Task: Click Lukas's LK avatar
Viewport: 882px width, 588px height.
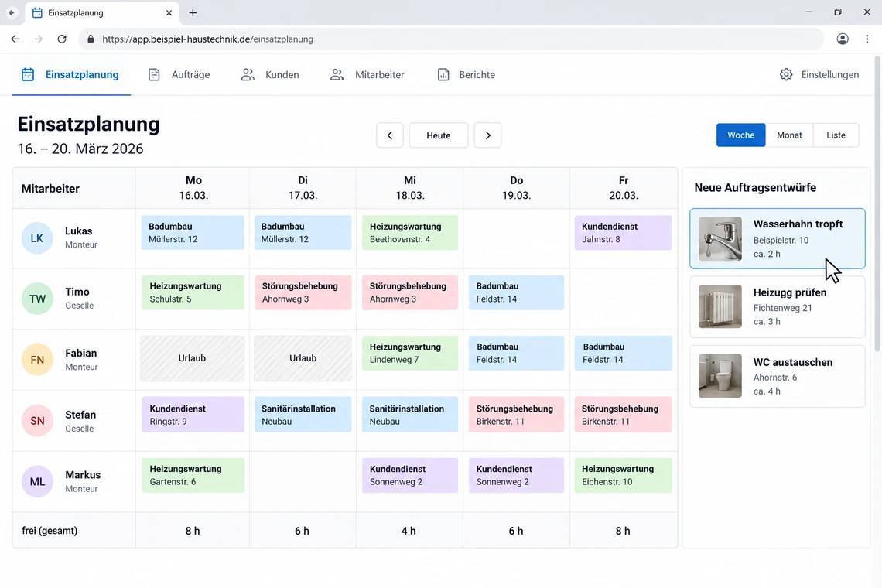Action: pos(37,238)
